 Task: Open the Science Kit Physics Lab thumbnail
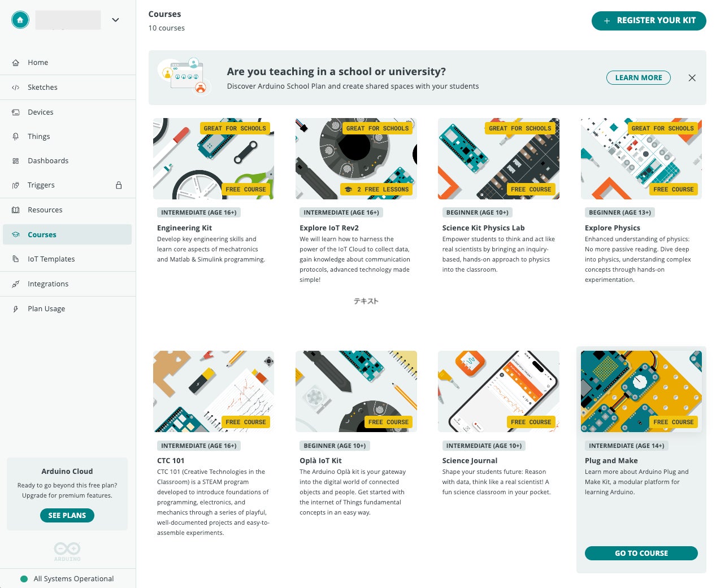point(498,159)
